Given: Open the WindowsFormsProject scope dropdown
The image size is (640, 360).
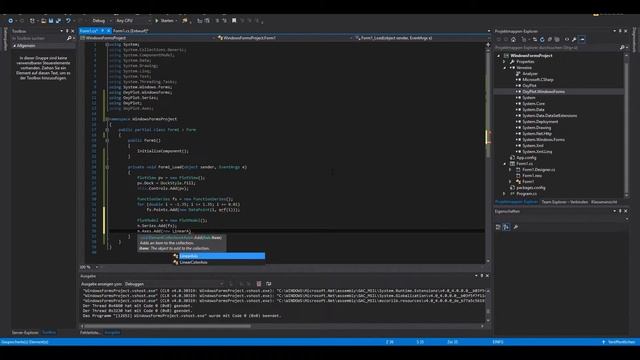Looking at the screenshot, I should (148, 38).
